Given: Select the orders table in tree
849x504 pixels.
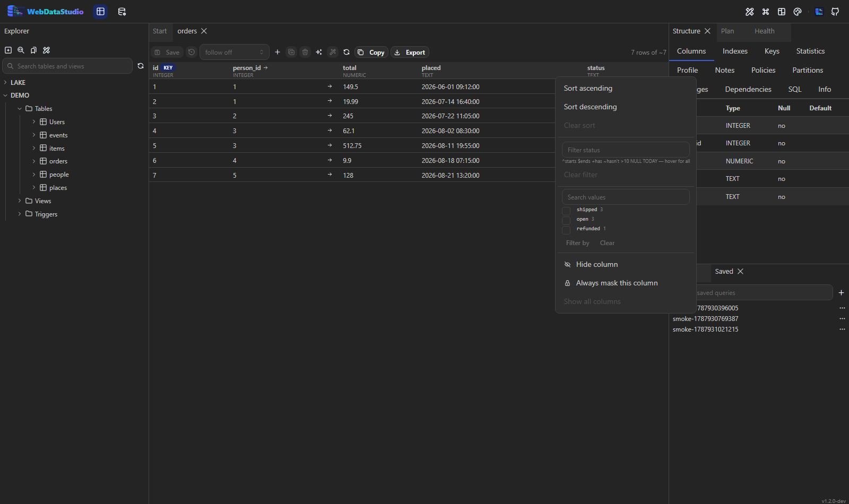Looking at the screenshot, I should click(x=58, y=161).
